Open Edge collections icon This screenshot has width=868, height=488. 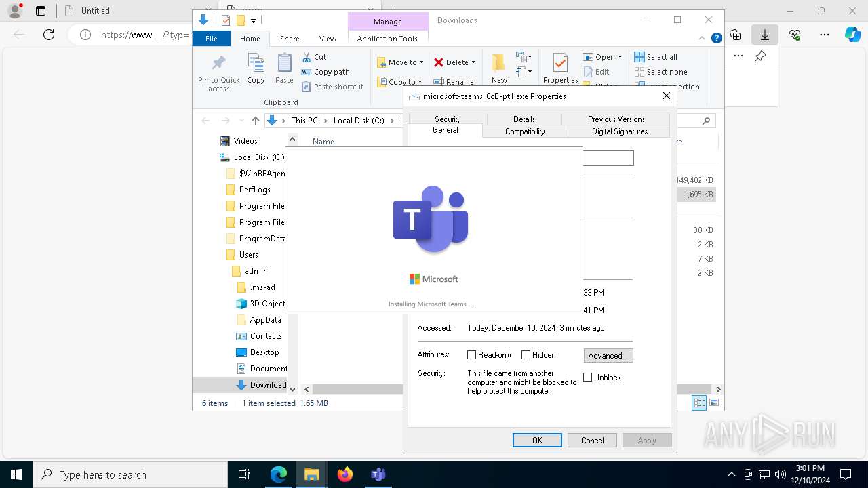tap(735, 35)
